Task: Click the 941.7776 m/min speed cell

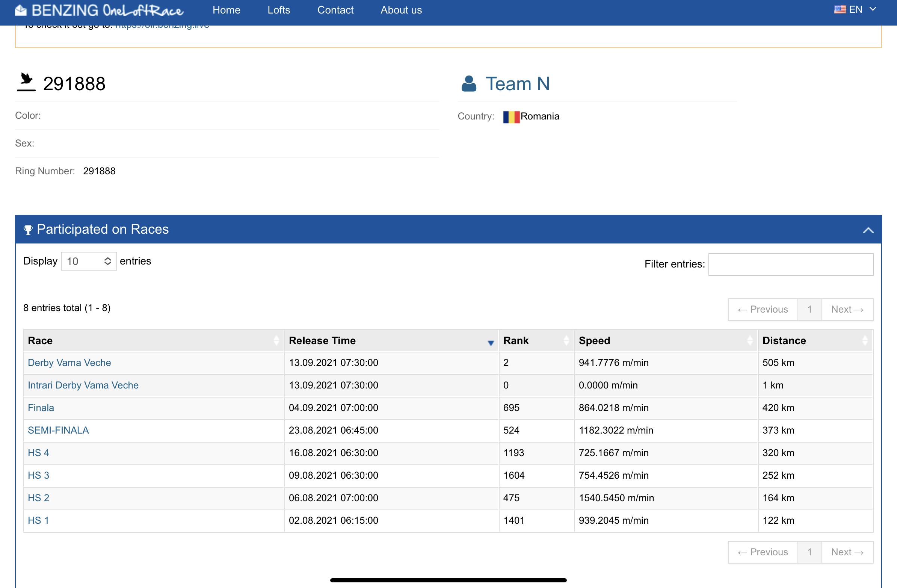Action: (x=666, y=363)
